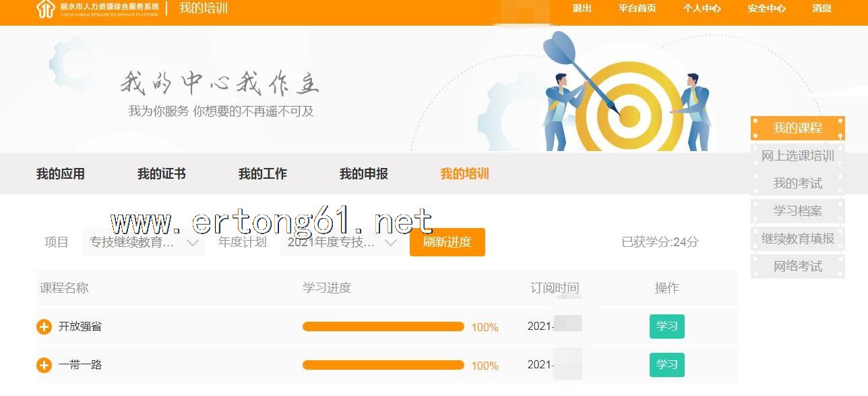Switch to 我的工作 tab
The image size is (868, 396).
coord(263,174)
